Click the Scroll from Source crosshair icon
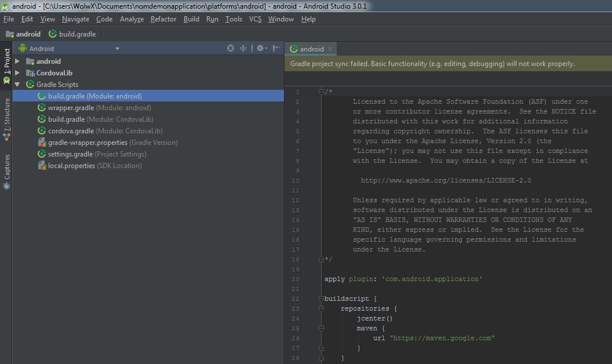The image size is (612, 364). (x=231, y=49)
